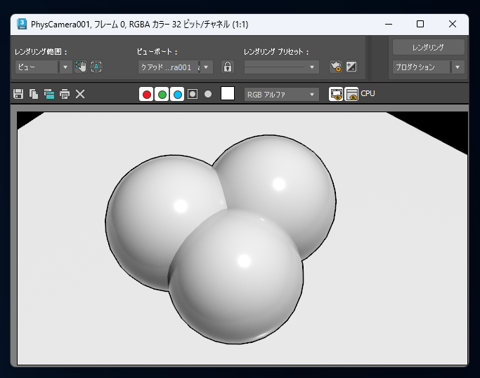Open the render setup icon
The width and height of the screenshot is (480, 378).
point(336,67)
